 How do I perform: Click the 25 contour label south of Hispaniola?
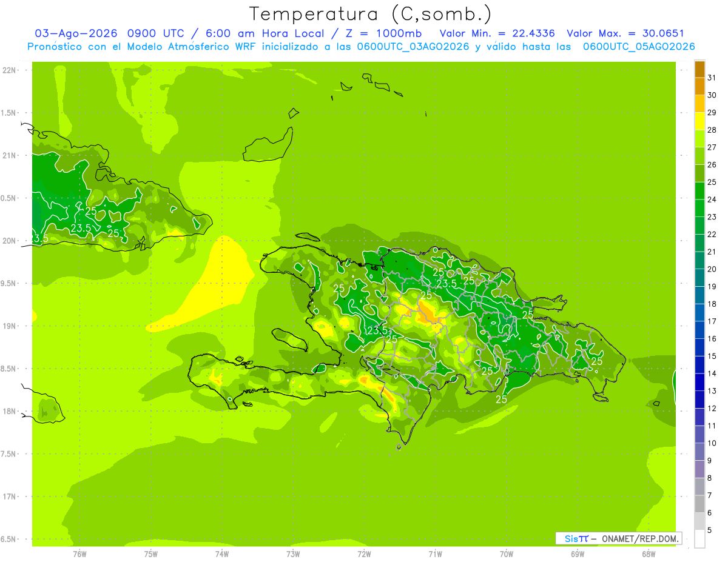501,400
